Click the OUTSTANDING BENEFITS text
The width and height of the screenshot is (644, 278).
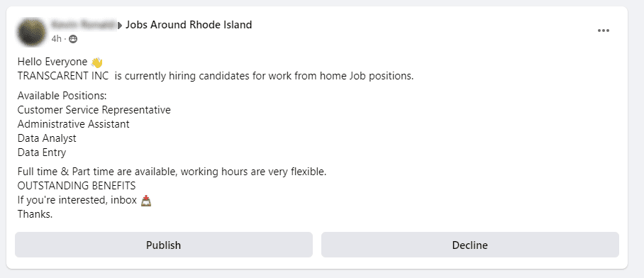pos(77,186)
